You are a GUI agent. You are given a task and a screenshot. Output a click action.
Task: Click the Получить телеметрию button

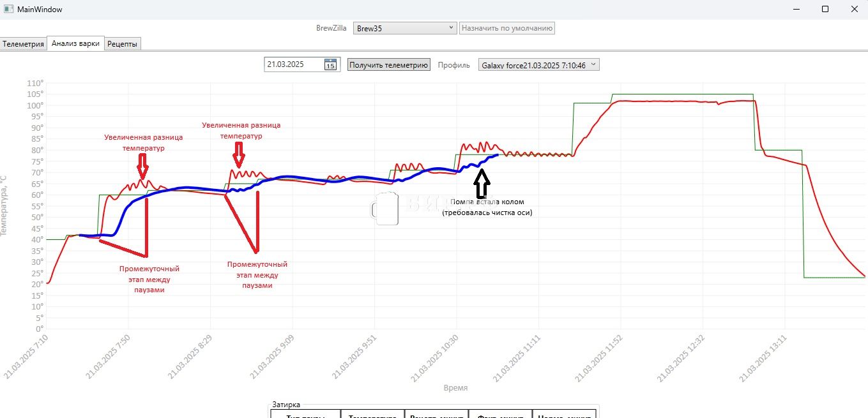point(388,64)
